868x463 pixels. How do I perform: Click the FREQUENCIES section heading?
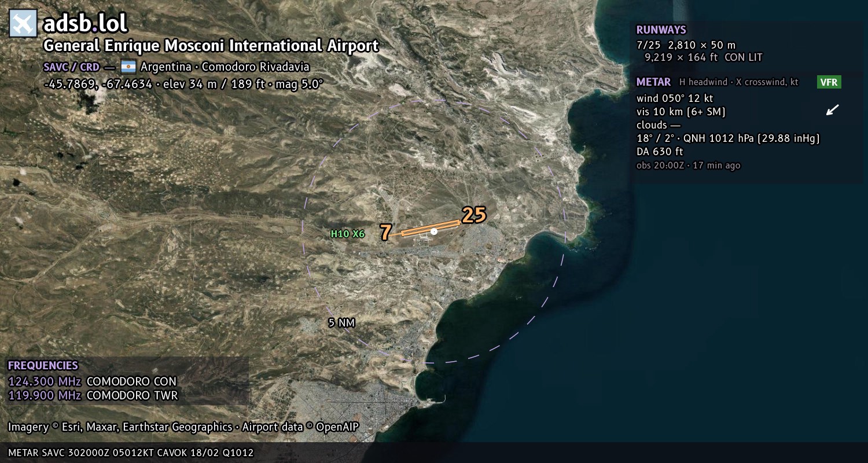click(x=43, y=366)
